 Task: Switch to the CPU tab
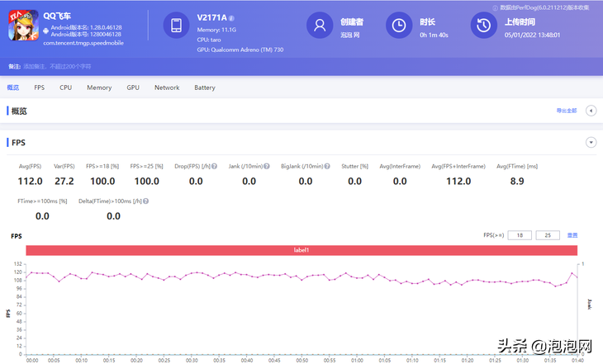pos(65,87)
